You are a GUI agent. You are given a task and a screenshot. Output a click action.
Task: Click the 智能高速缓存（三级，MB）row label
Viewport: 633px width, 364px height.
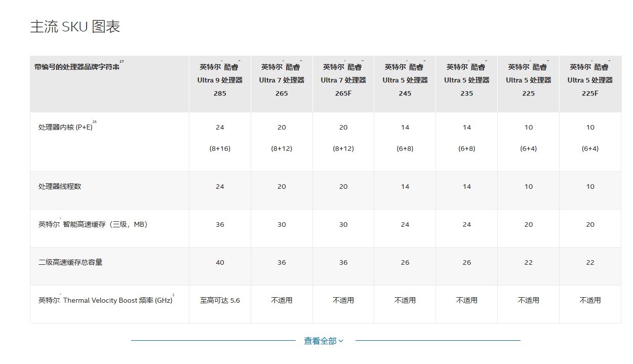pos(93,224)
